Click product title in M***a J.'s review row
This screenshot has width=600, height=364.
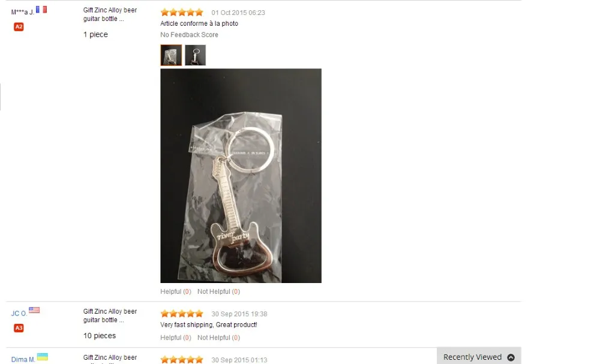pos(110,14)
